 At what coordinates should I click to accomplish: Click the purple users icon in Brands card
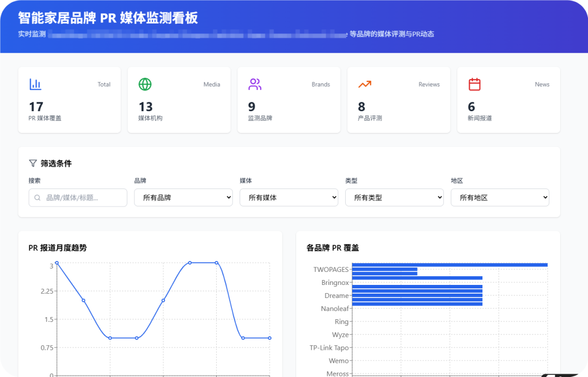pos(255,84)
